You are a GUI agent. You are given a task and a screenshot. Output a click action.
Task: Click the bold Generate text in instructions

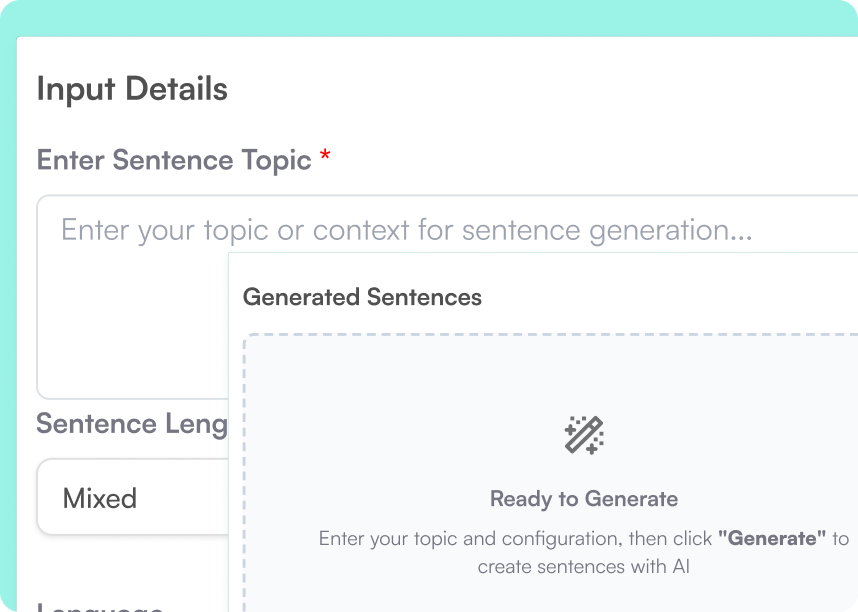(x=772, y=538)
